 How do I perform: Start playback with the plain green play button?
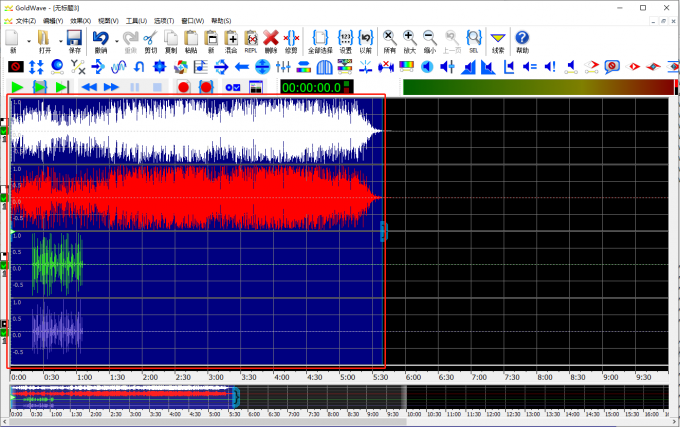(x=17, y=87)
